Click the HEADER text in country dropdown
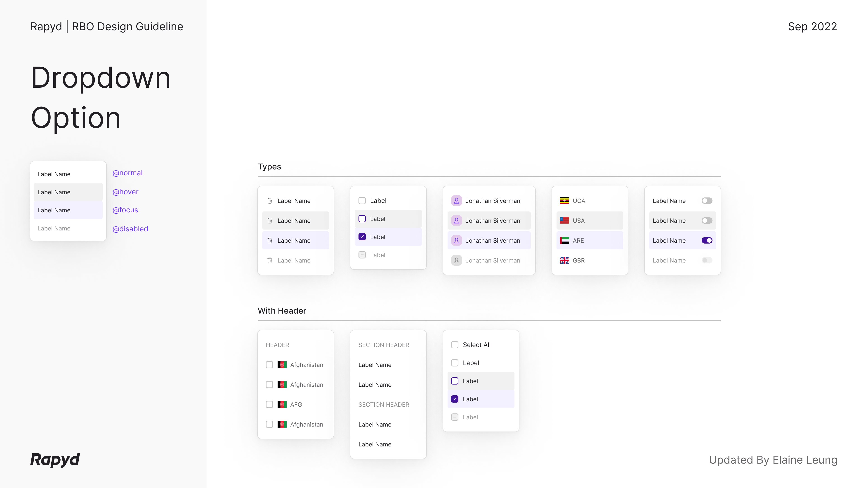 [277, 345]
